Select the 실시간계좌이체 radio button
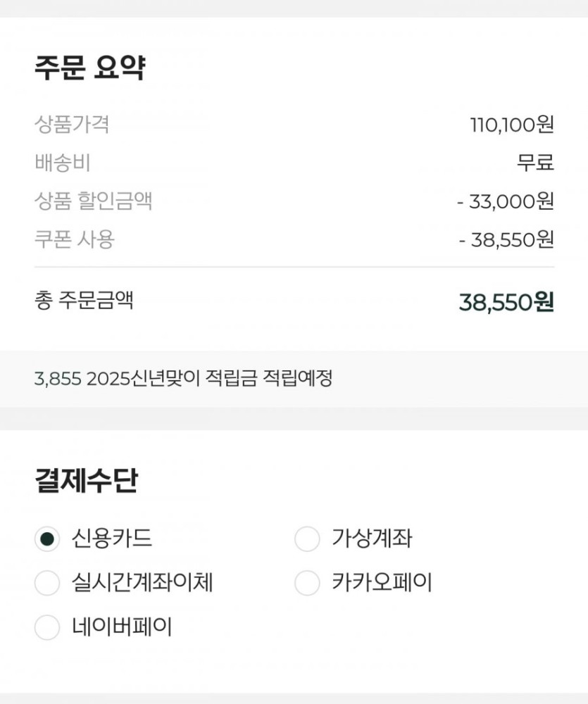Screen dimensions: 588x704 47,583
